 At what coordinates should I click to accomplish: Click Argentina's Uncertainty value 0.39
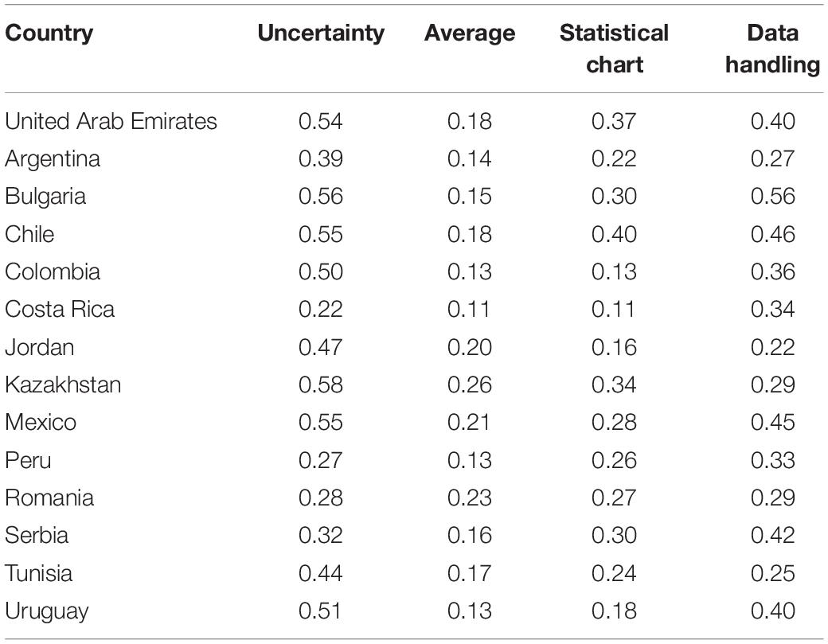(x=321, y=158)
